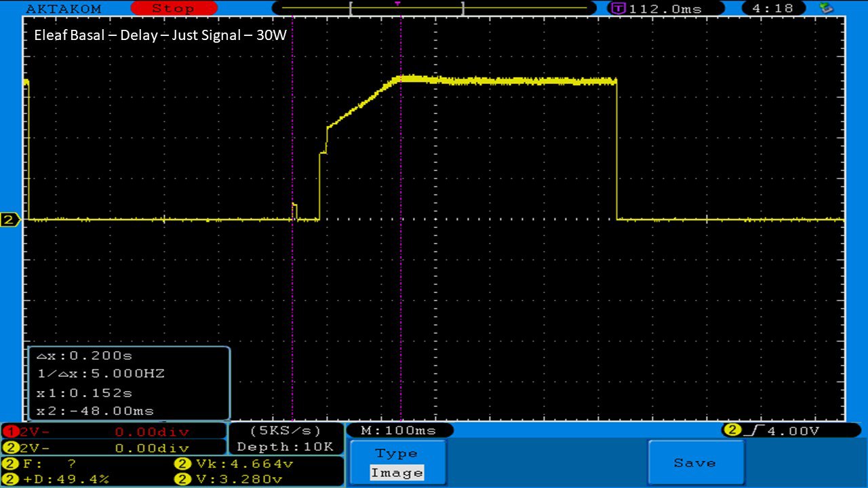Click the Depth:10K memory setting
This screenshot has height=488, width=868.
[285, 447]
